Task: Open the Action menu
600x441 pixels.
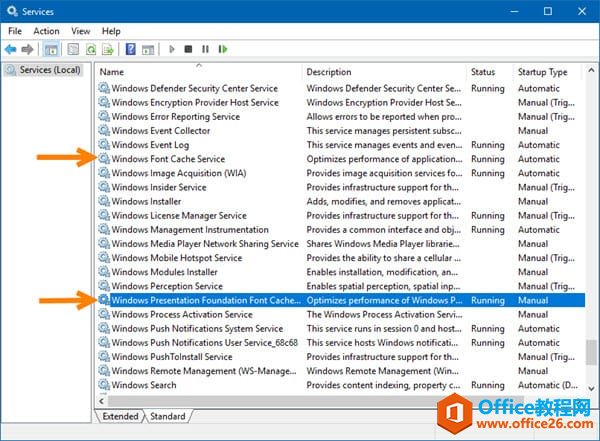Action: (46, 31)
